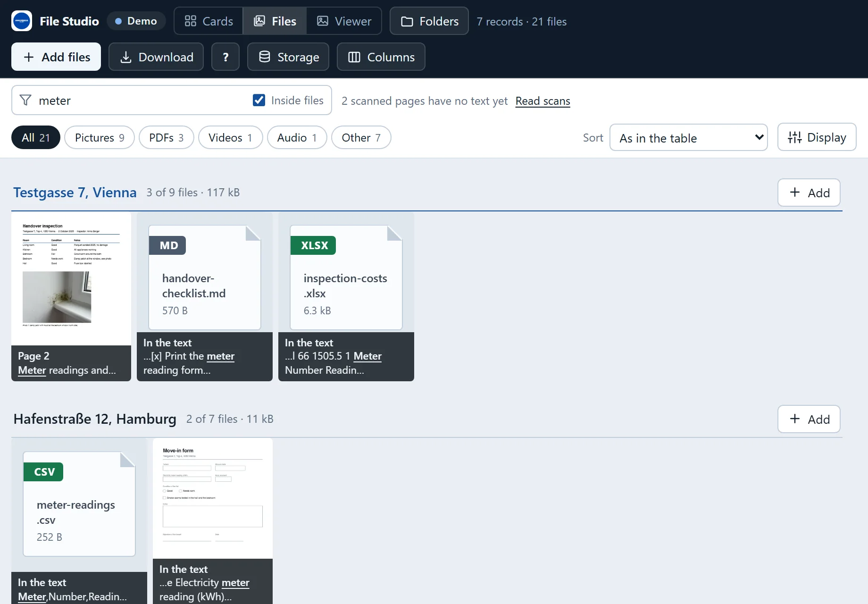
Task: Filter by PDFs 3
Action: pos(167,137)
